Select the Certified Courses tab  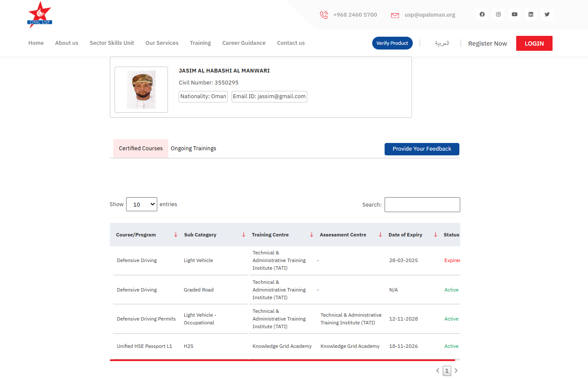141,149
